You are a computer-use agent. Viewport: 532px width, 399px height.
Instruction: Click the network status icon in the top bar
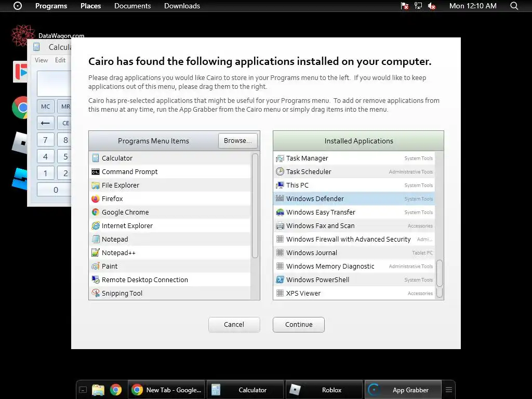pos(418,6)
